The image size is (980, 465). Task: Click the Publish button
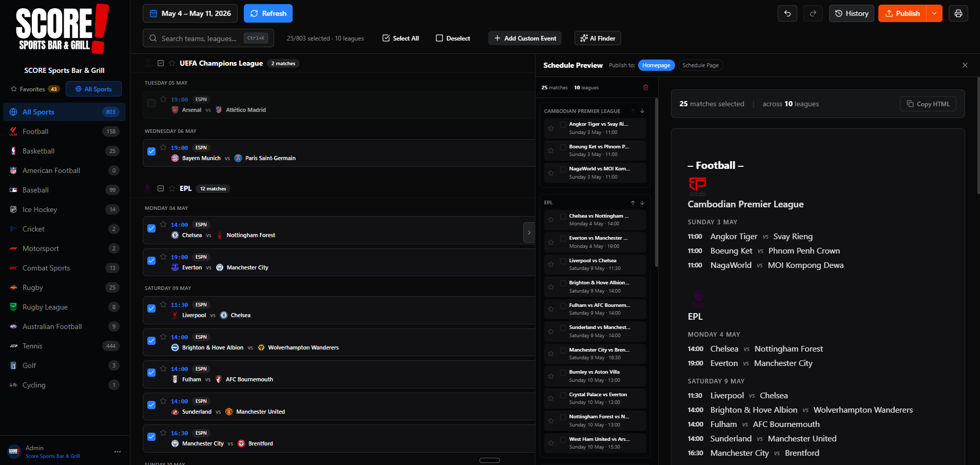coord(902,13)
